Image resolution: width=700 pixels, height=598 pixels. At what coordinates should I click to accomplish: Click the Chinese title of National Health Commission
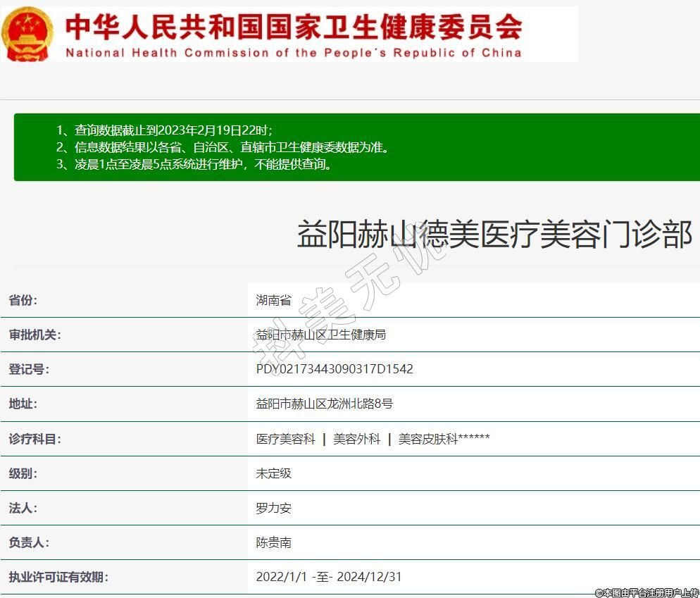pos(294,27)
